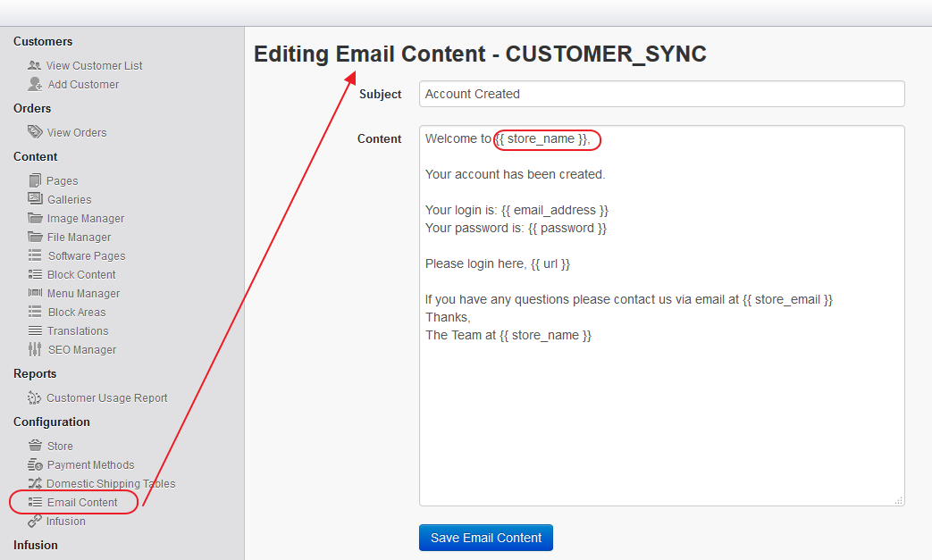This screenshot has height=560, width=932.
Task: Open File Manager from Content menu
Action: click(79, 237)
